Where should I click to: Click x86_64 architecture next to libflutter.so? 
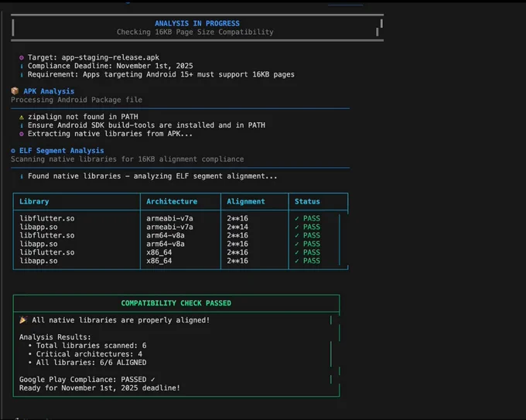(x=159, y=252)
